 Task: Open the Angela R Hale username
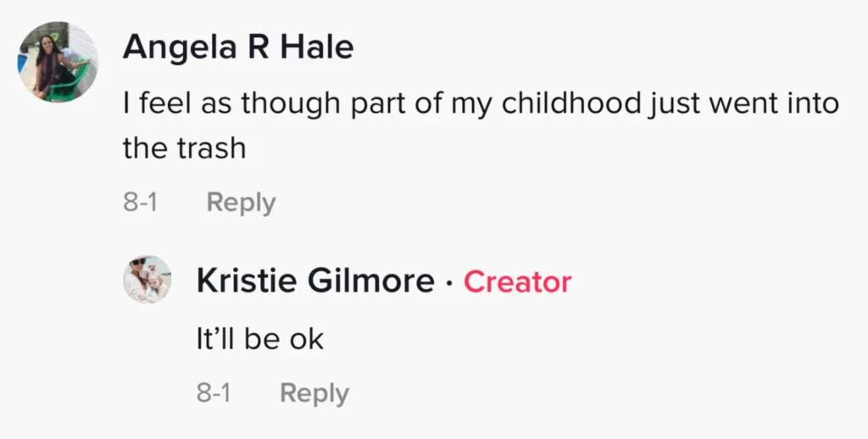click(x=237, y=47)
